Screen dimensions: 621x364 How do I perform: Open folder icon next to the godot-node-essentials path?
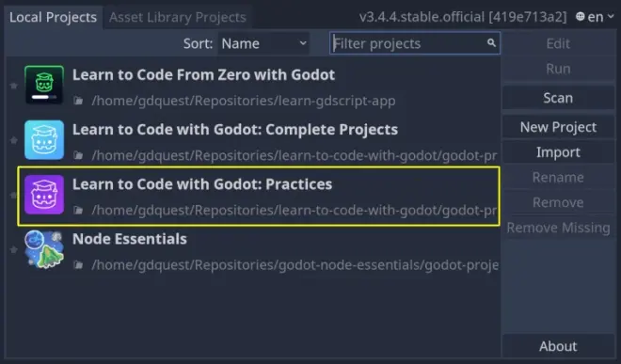(x=78, y=264)
